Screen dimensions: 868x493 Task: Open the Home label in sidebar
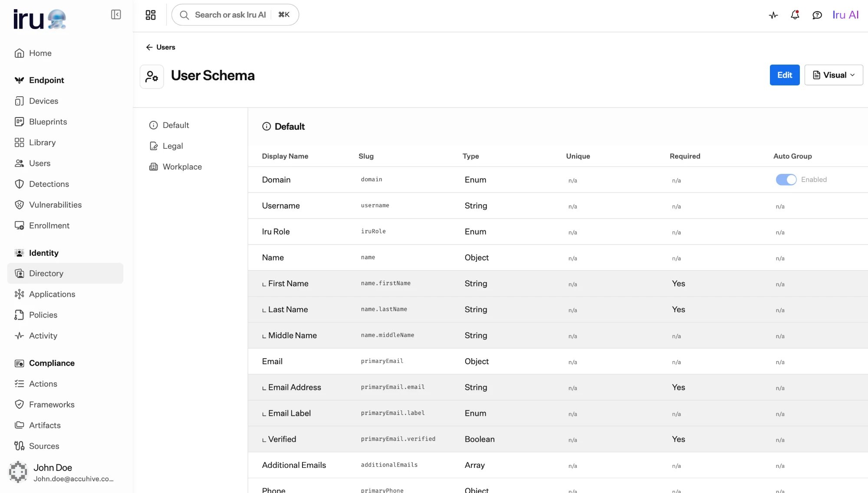40,53
